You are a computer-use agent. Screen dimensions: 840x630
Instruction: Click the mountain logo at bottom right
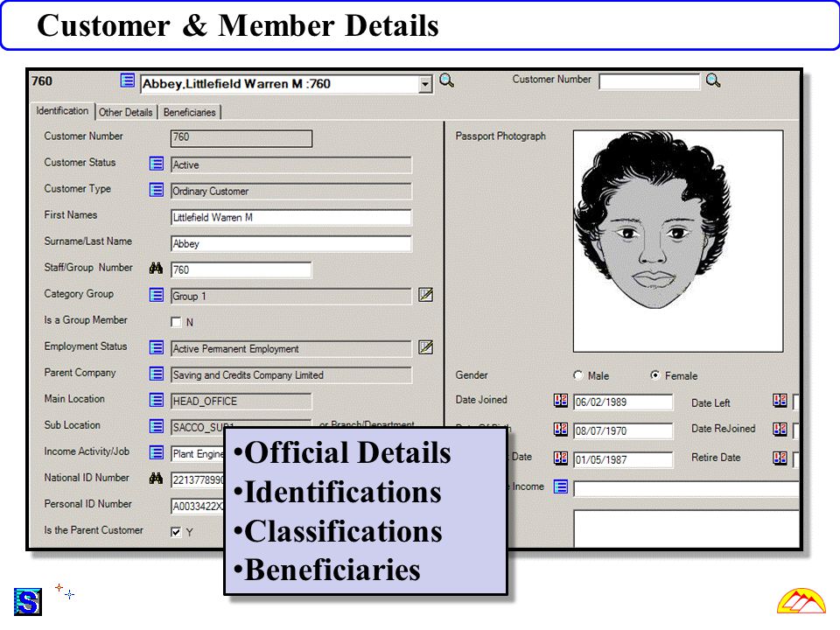(x=801, y=602)
